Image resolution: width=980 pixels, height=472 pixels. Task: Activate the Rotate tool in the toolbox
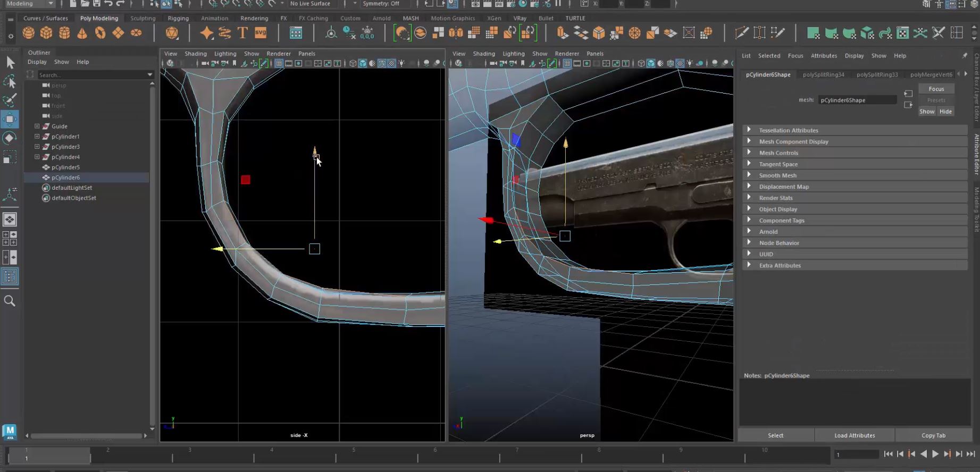click(x=10, y=138)
